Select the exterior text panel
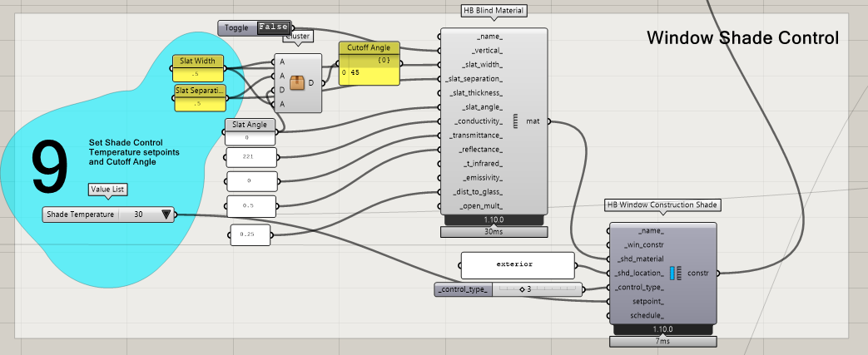Image resolution: width=868 pixels, height=355 pixels. pos(518,265)
